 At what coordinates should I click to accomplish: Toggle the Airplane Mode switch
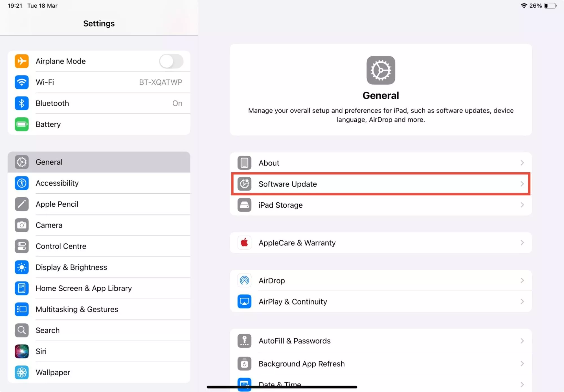point(171,61)
